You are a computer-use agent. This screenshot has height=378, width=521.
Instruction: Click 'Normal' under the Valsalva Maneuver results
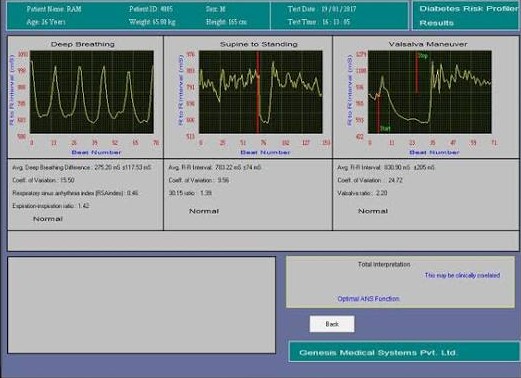[373, 211]
